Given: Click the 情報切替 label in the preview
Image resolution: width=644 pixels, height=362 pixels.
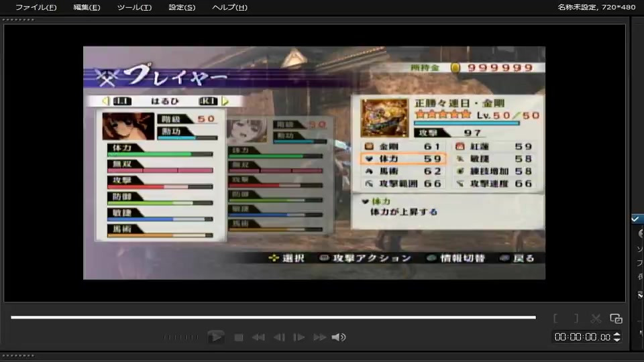Looking at the screenshot, I should coord(462,258).
